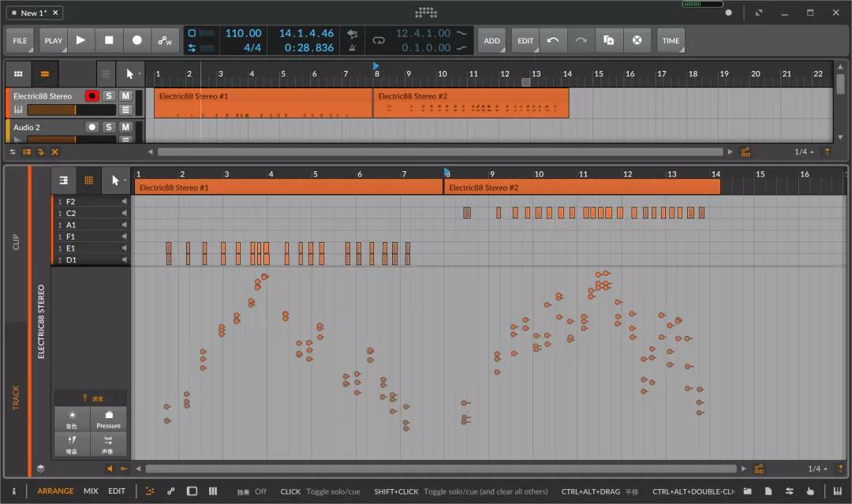Adjust Electric88 Stereo track volume fader
Viewport: 852px width, 504px height.
[71, 110]
